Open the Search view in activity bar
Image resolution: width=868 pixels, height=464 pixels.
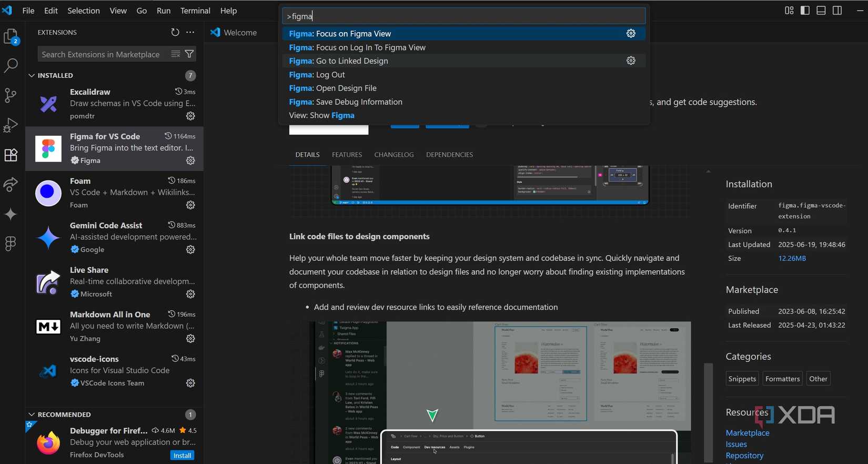pos(11,66)
